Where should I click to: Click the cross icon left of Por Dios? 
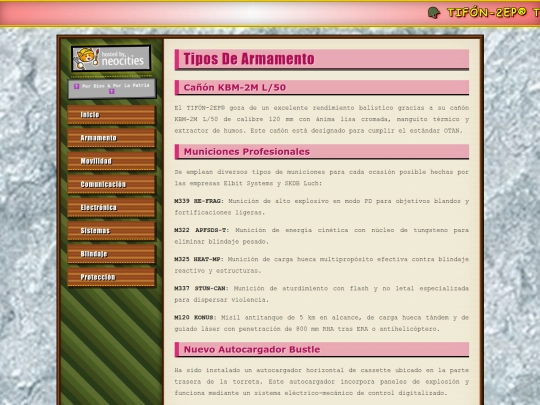click(77, 86)
